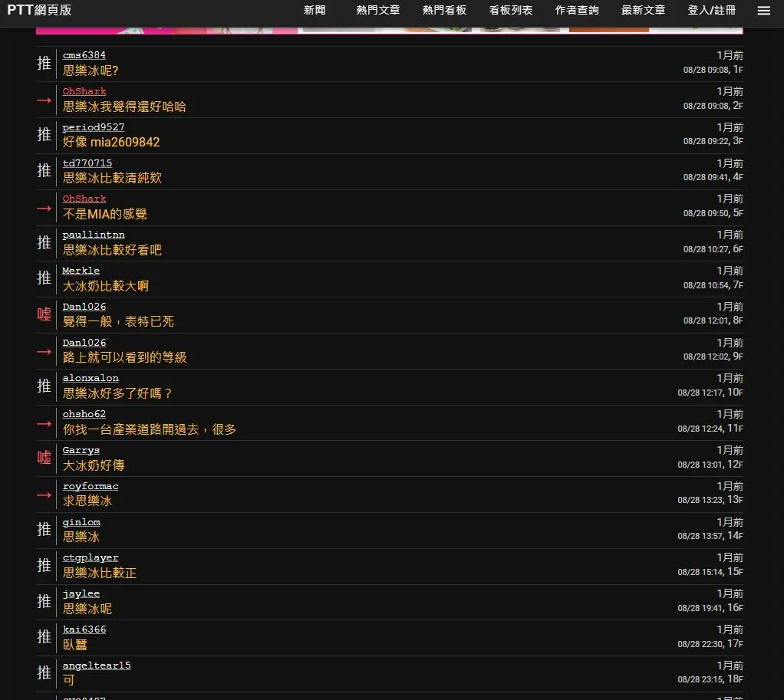This screenshot has width=784, height=700.
Task: Go to 熱門看板
Action: tap(444, 11)
